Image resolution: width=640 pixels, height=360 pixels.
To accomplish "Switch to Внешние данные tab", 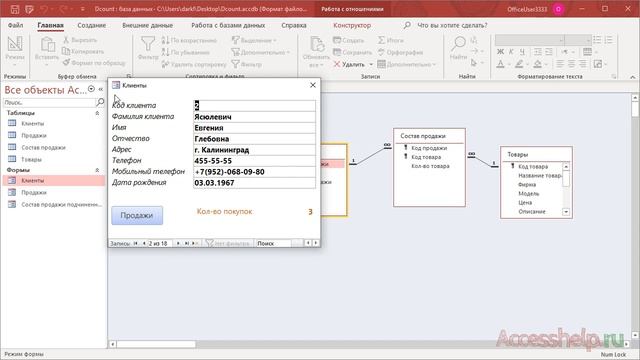I will (147, 25).
